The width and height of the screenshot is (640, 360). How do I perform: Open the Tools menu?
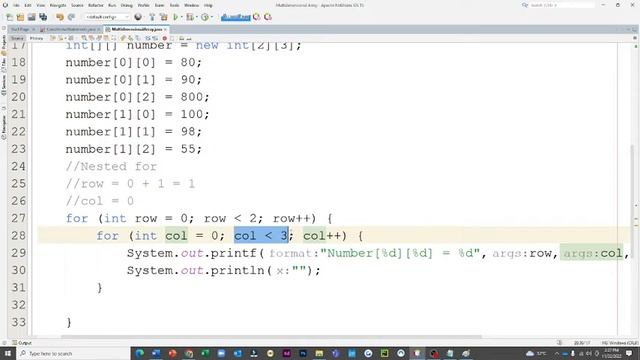coord(174,5)
